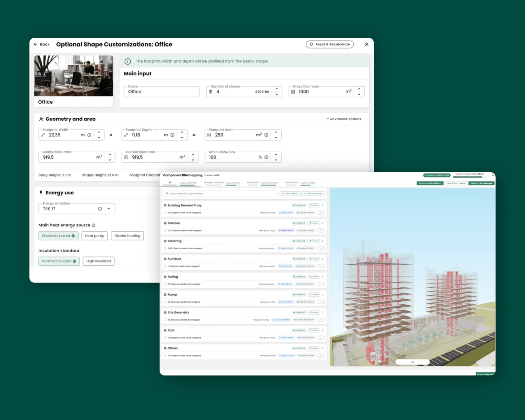This screenshot has width=525, height=420.
Task: Open Energy ambition dropdown
Action: pyautogui.click(x=109, y=209)
